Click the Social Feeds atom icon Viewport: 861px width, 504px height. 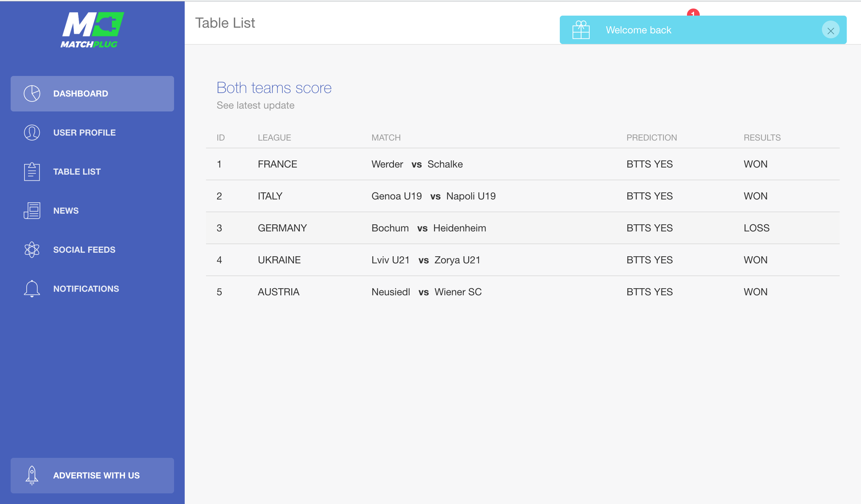pos(32,250)
